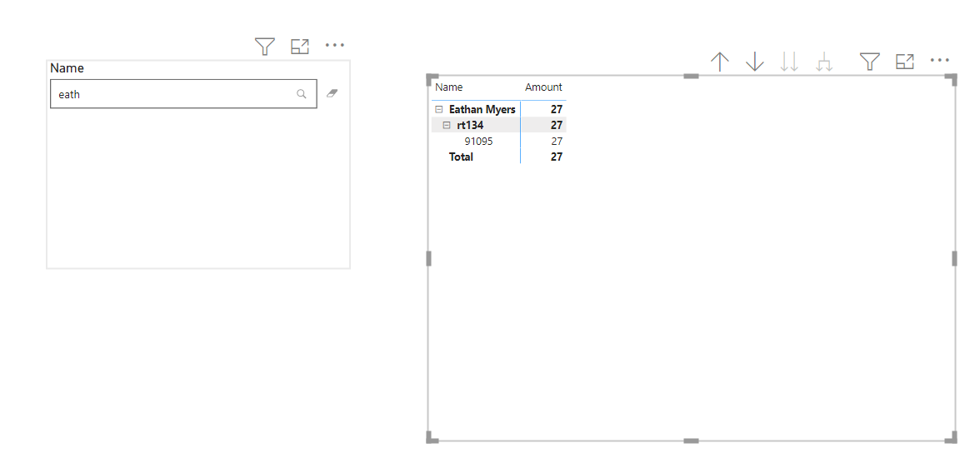Collapse the Eathan Myers row
The image size is (980, 468).
click(x=438, y=109)
